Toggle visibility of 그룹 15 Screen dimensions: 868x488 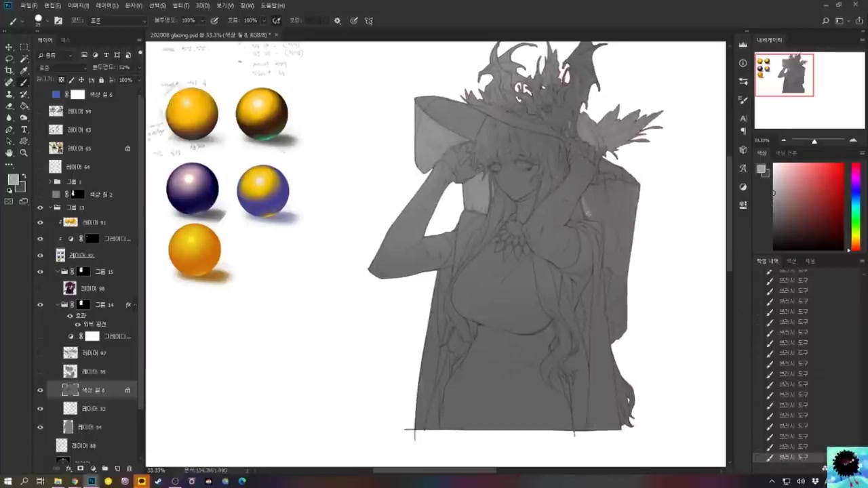tap(40, 272)
